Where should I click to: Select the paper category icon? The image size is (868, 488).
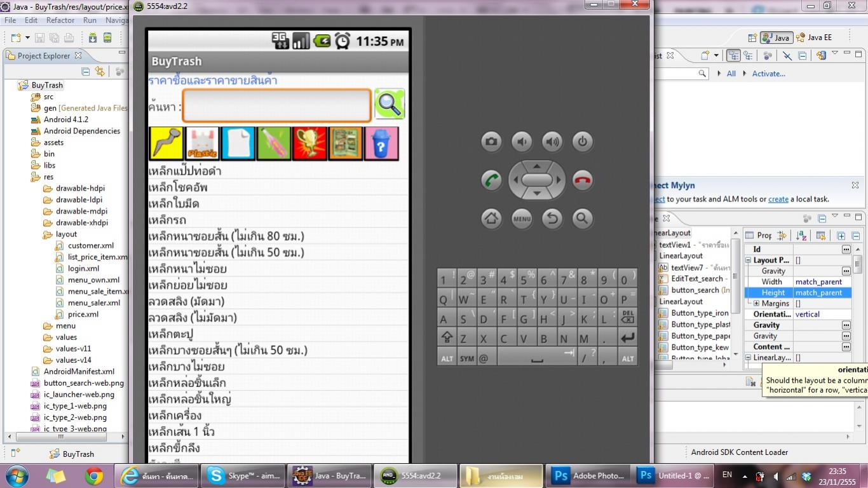point(238,144)
